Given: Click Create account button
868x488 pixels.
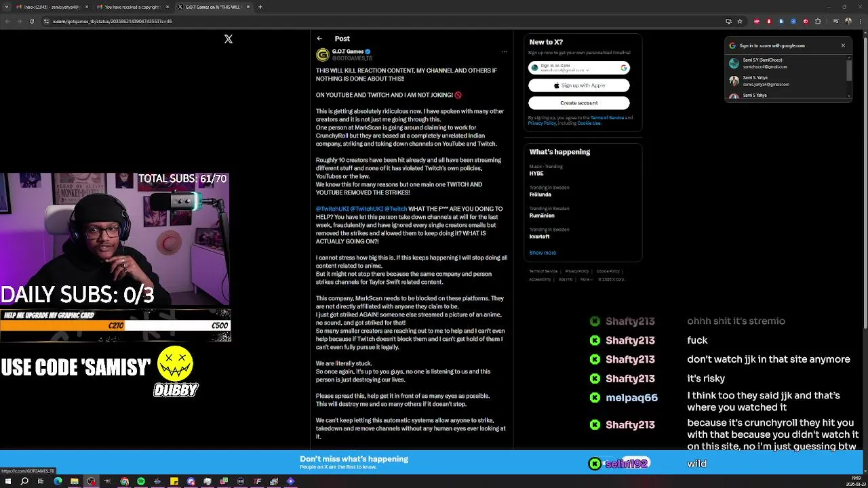Looking at the screenshot, I should point(579,103).
